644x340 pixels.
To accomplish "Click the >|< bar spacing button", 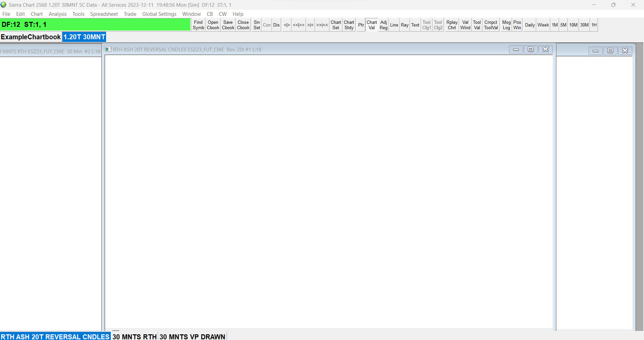I will click(310, 25).
